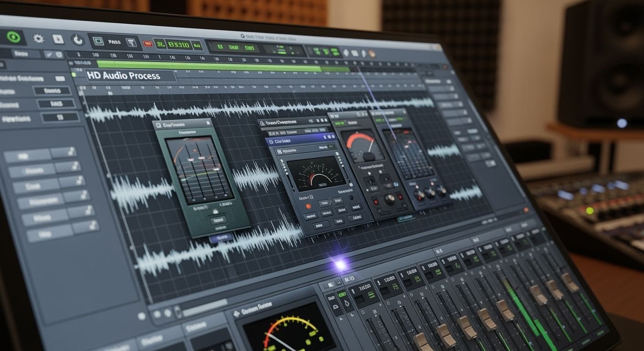Click the tool icon right of PASS
644x351 pixels.
[131, 43]
